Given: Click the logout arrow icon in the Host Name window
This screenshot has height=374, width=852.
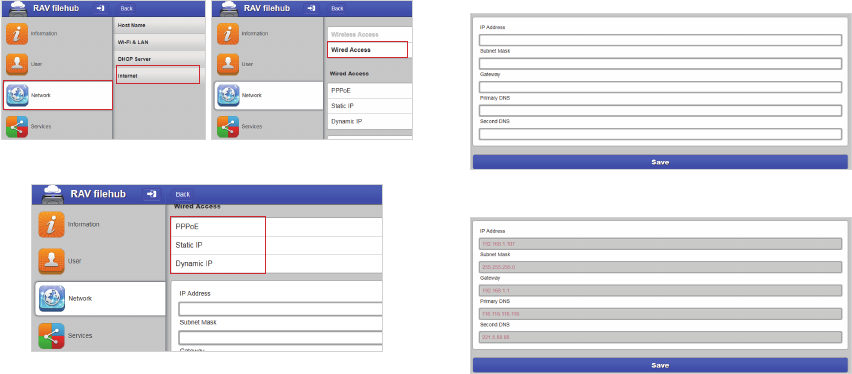Looking at the screenshot, I should 100,8.
